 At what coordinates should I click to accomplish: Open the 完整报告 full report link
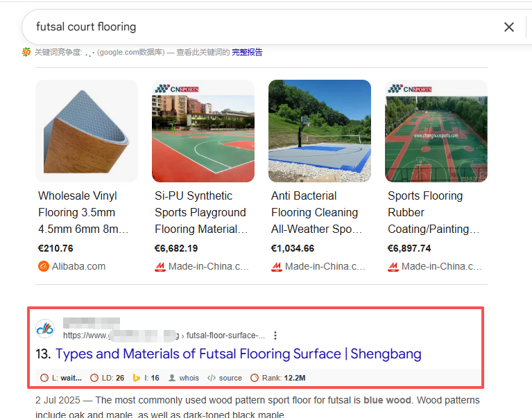pos(247,52)
